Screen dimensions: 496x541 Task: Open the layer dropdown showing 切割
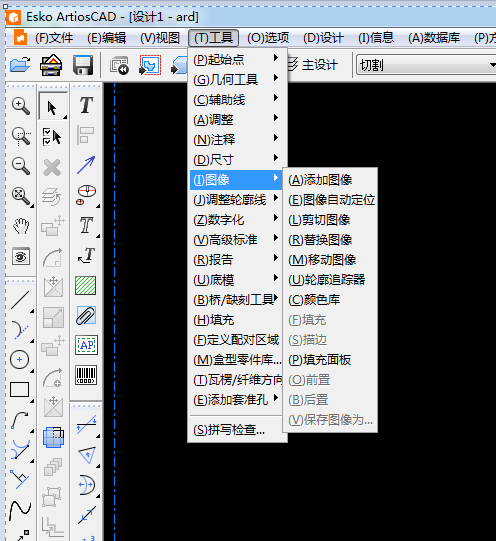pos(426,65)
